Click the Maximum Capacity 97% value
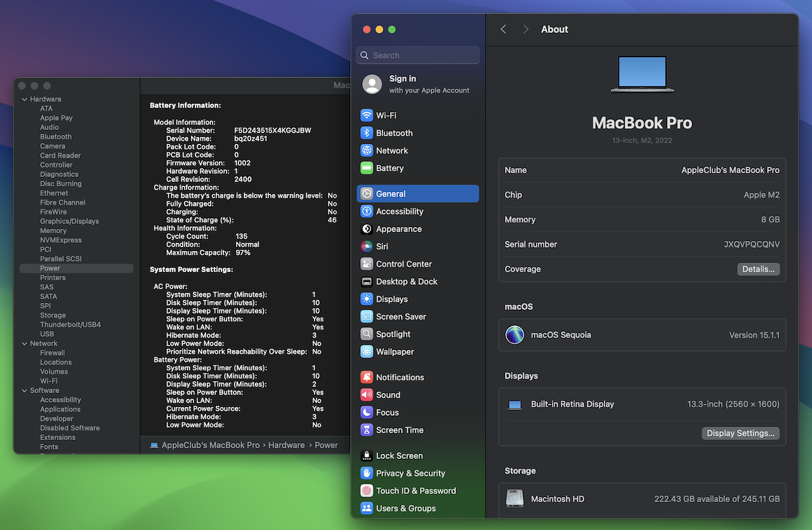 (x=242, y=253)
